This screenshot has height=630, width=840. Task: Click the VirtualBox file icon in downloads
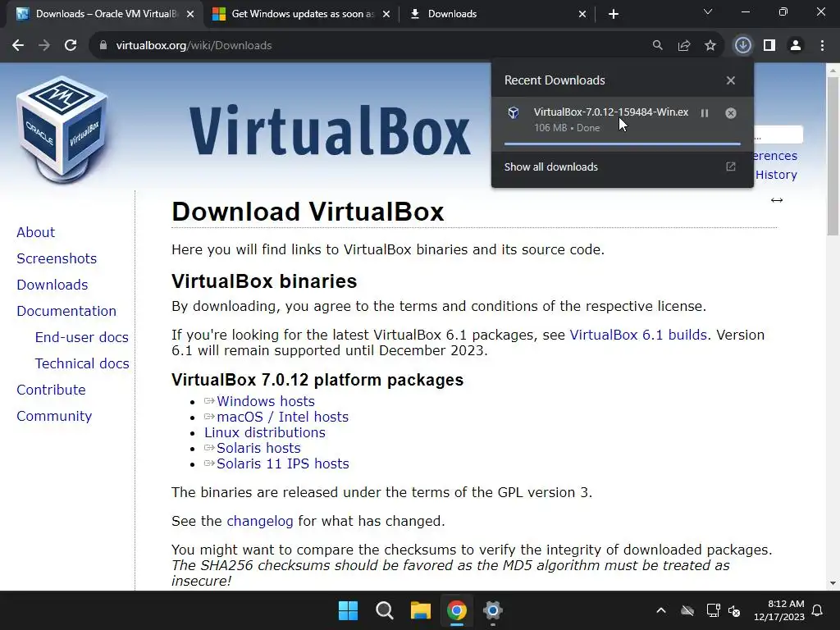(514, 112)
